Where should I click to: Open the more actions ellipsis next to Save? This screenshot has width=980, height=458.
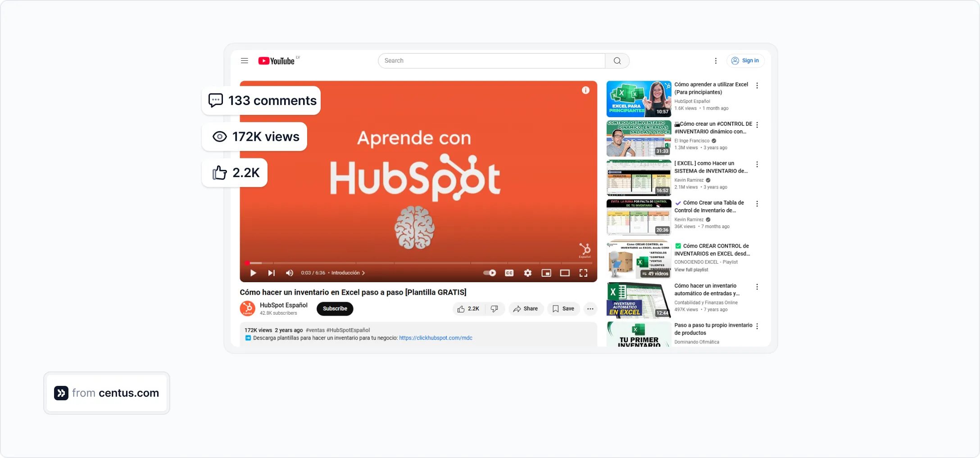pyautogui.click(x=590, y=309)
